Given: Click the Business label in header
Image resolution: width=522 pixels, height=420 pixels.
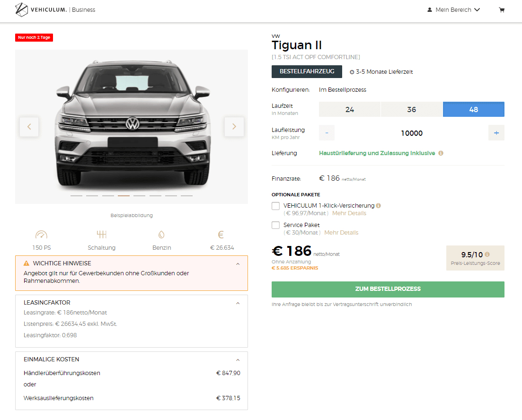Looking at the screenshot, I should (84, 10).
